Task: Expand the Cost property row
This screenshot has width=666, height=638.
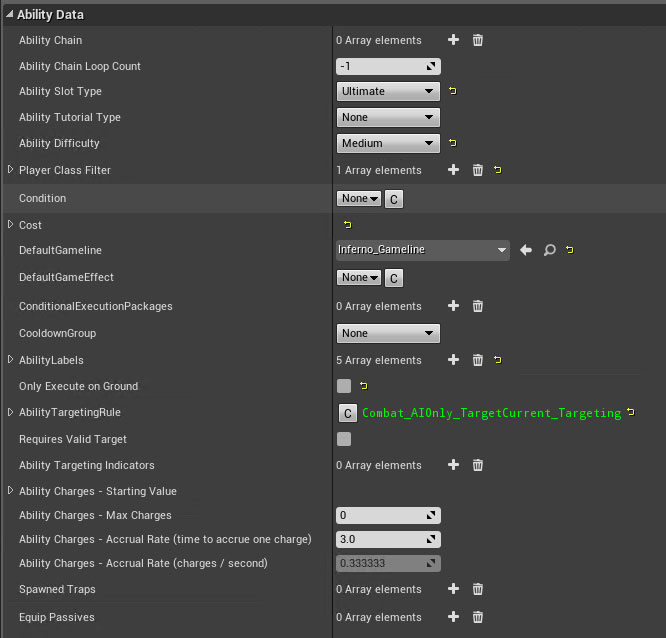Action: (x=11, y=224)
